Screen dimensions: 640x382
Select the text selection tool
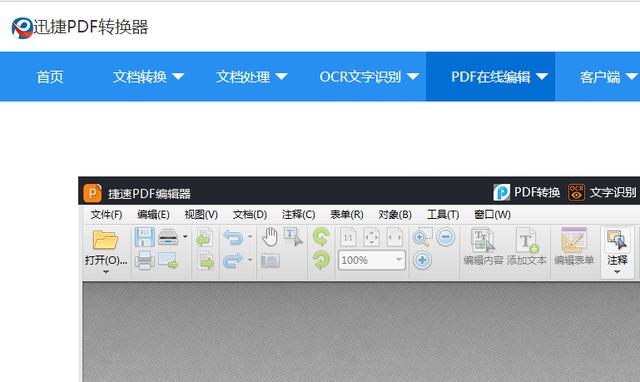click(x=293, y=237)
